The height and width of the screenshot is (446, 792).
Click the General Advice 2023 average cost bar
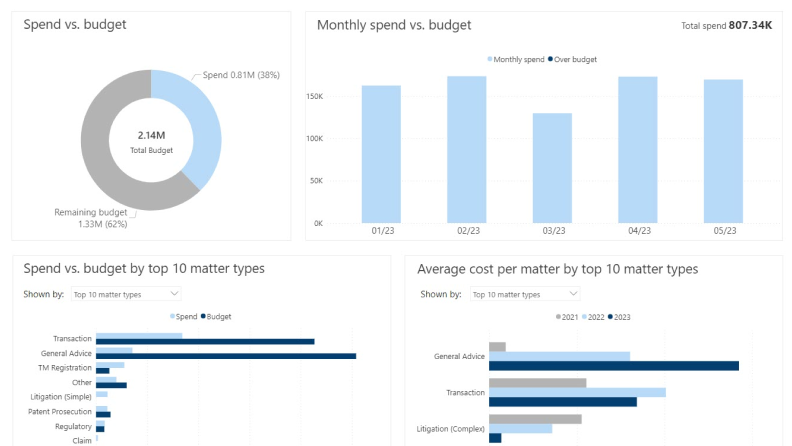(x=614, y=366)
